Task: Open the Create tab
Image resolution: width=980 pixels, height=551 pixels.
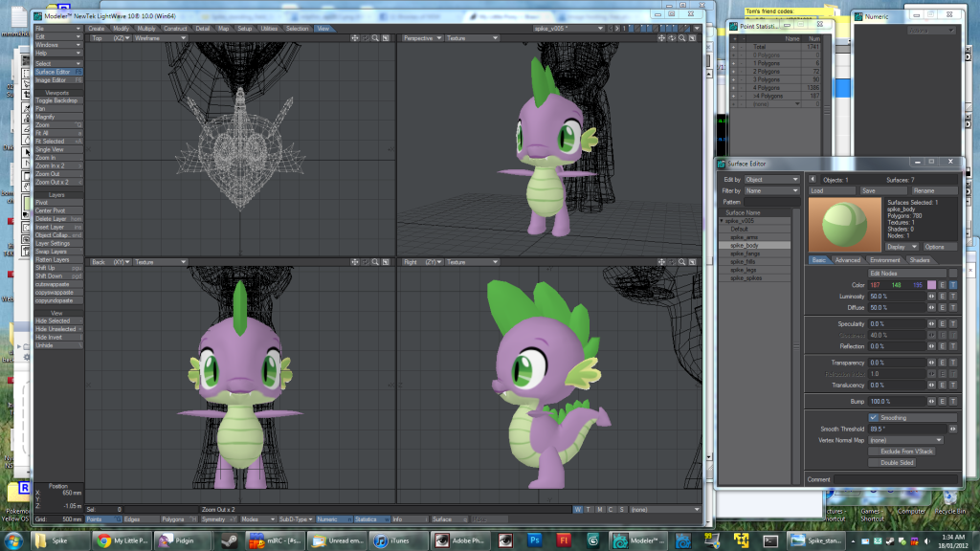Action: pyautogui.click(x=97, y=28)
